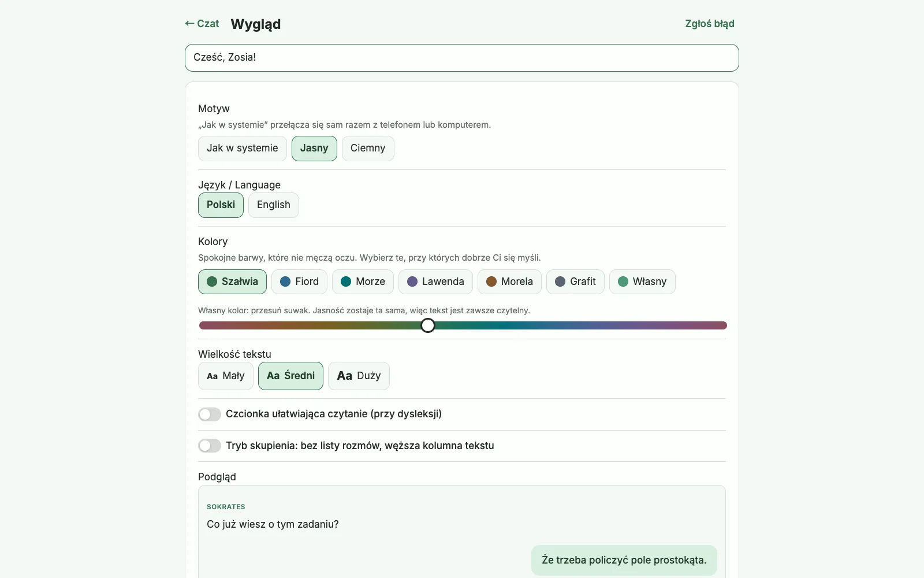Set text size to Mały
This screenshot has height=578, width=924.
[226, 376]
